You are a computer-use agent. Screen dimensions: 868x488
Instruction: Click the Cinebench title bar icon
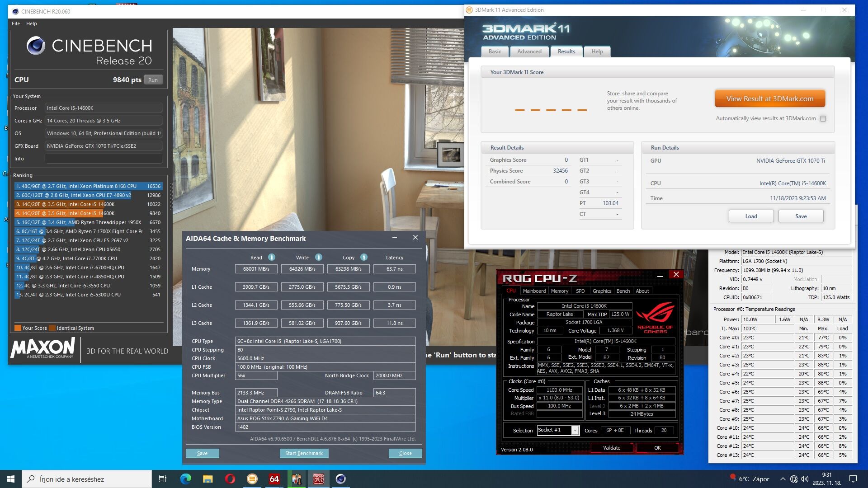click(15, 11)
